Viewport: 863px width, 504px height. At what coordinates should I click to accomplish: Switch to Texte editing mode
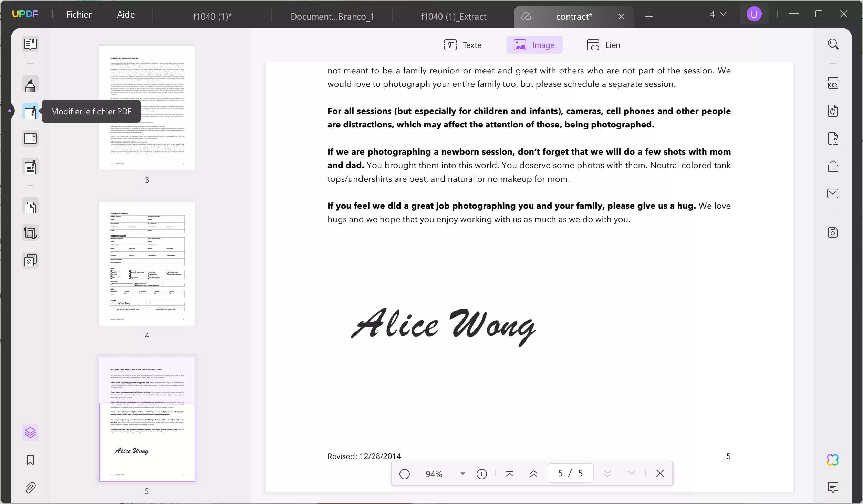[463, 45]
